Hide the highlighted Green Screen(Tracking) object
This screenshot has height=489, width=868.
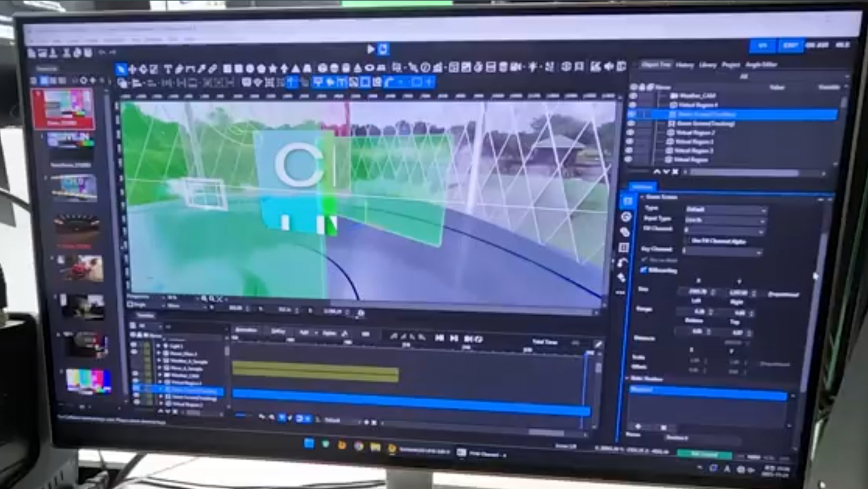point(632,114)
